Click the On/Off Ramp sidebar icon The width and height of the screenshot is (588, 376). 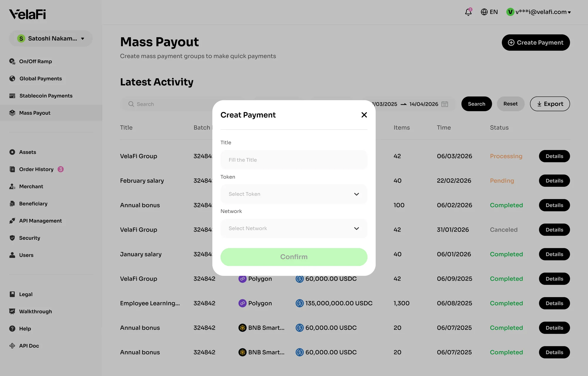pos(12,61)
